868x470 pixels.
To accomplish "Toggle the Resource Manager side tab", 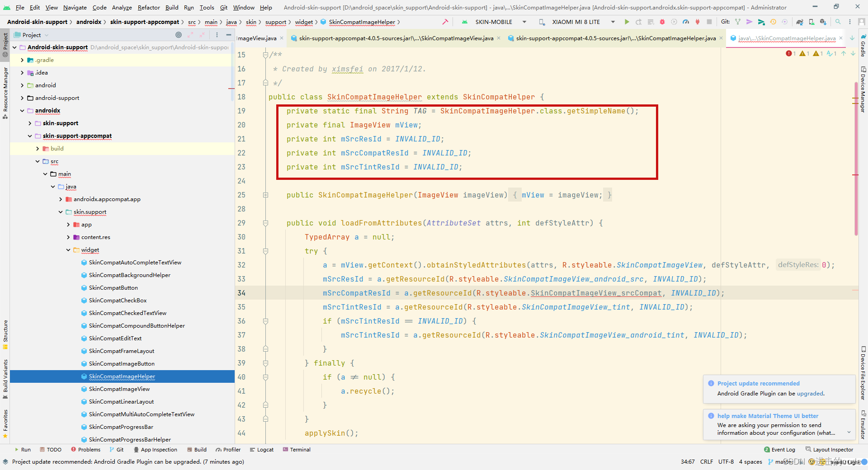I will [5, 93].
